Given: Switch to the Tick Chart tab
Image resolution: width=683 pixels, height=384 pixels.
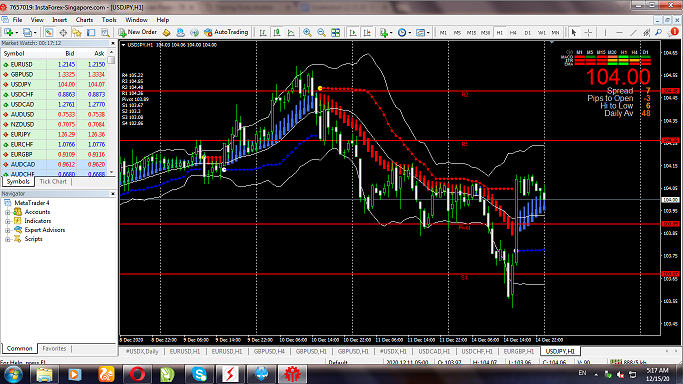Looking at the screenshot, I should (x=53, y=182).
